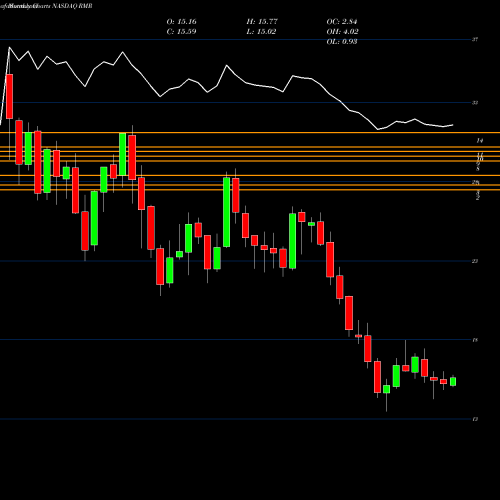Click the topmost orange horizontal level line

(x=250, y=133)
